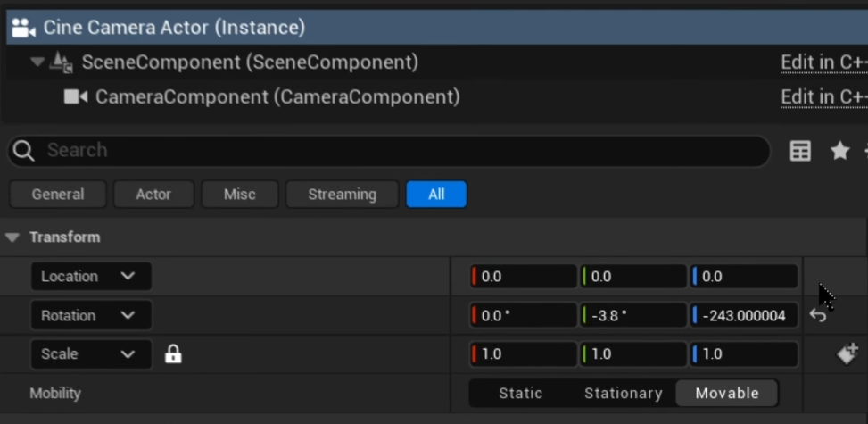Show favorites with the star icon
This screenshot has height=424, width=868.
[839, 151]
